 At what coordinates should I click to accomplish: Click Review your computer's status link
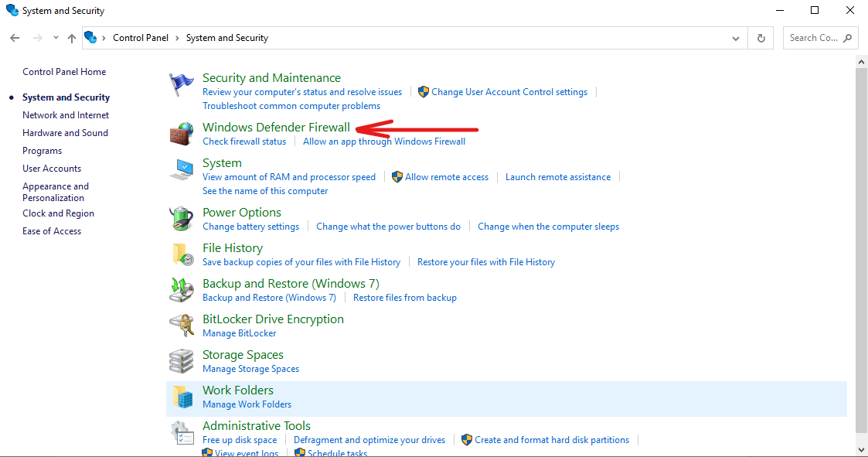[302, 92]
